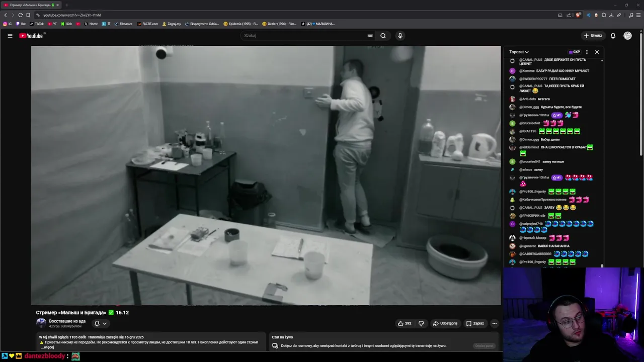Open the IG bookmark
This screenshot has height=362, width=644.
(x=8, y=24)
